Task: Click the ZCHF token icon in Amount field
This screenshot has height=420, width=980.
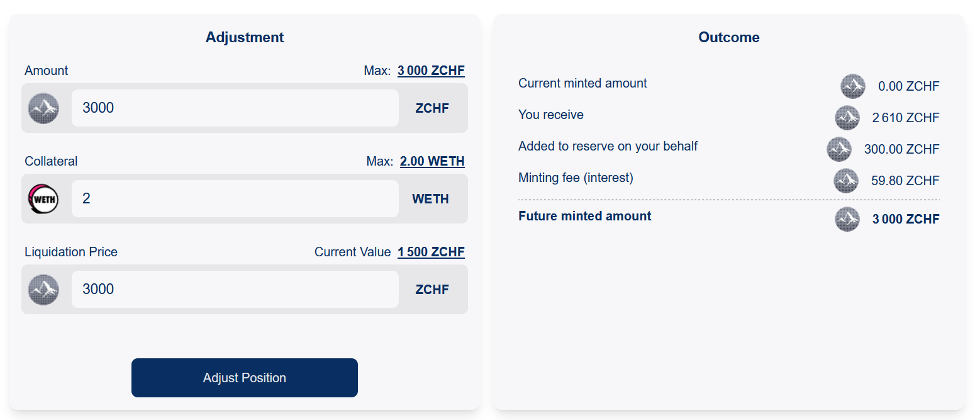Action: [x=43, y=108]
